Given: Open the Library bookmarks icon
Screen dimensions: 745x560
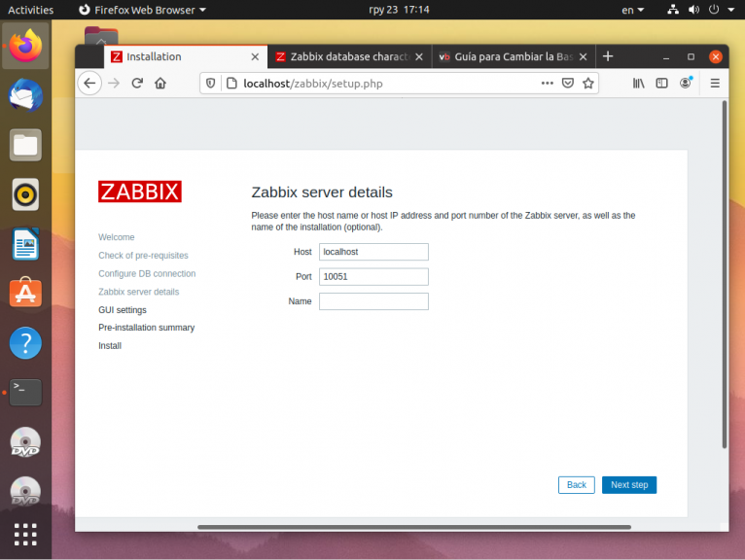Looking at the screenshot, I should coord(639,84).
